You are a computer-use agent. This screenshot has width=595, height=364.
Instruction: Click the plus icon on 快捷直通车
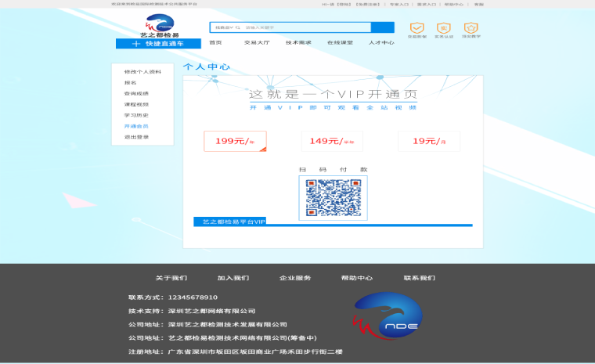click(x=136, y=44)
